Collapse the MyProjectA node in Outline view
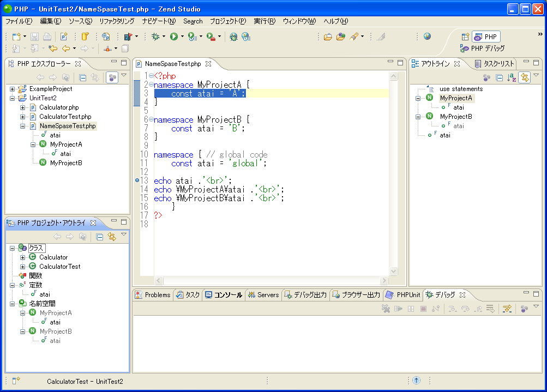 (x=418, y=98)
